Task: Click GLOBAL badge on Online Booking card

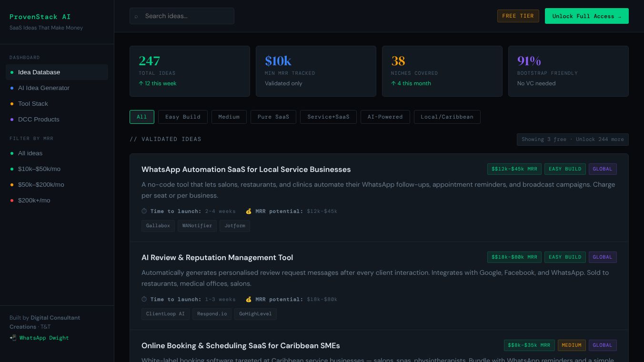Action: (x=603, y=345)
